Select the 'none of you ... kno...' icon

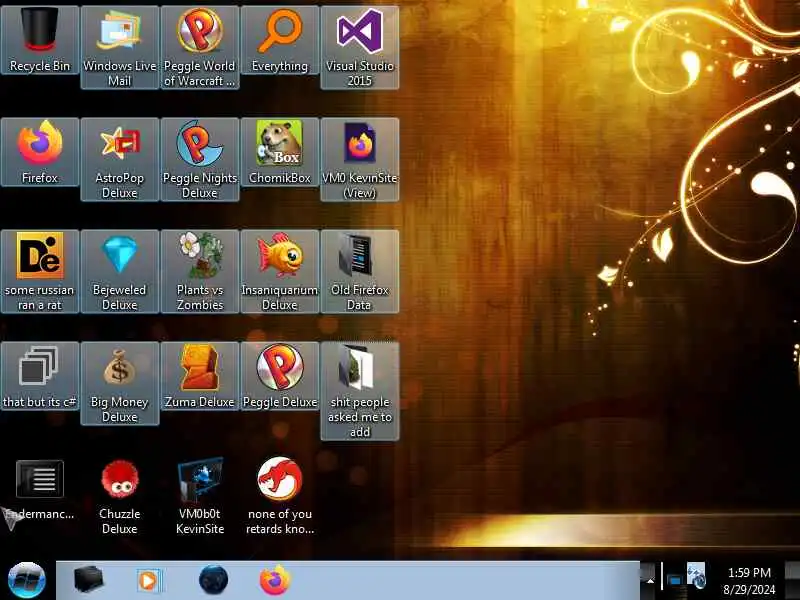click(x=280, y=496)
